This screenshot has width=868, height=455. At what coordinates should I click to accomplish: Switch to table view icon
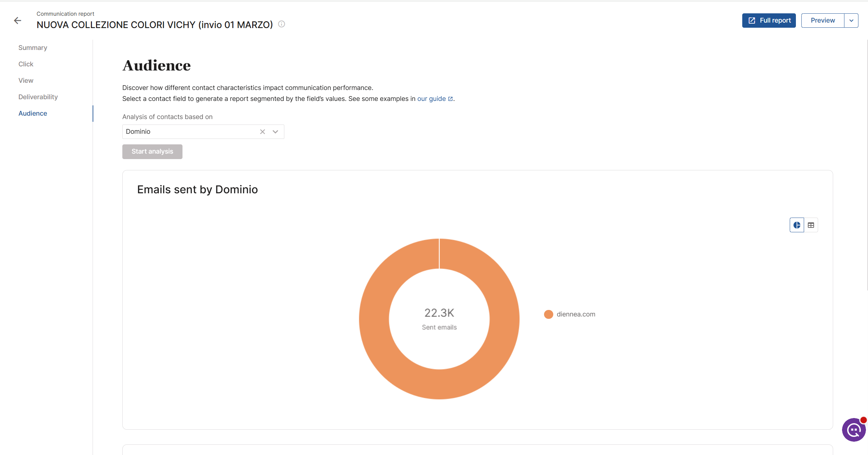[x=811, y=225]
